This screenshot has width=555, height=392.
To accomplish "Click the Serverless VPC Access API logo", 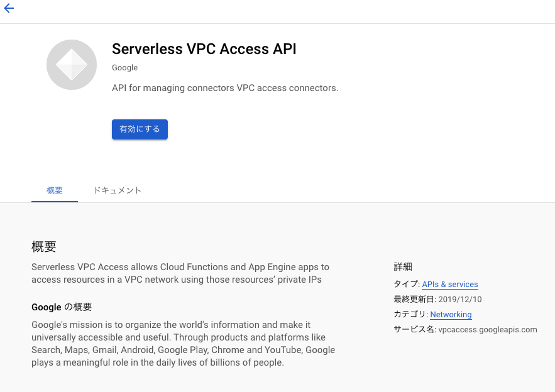I will 72,65.
